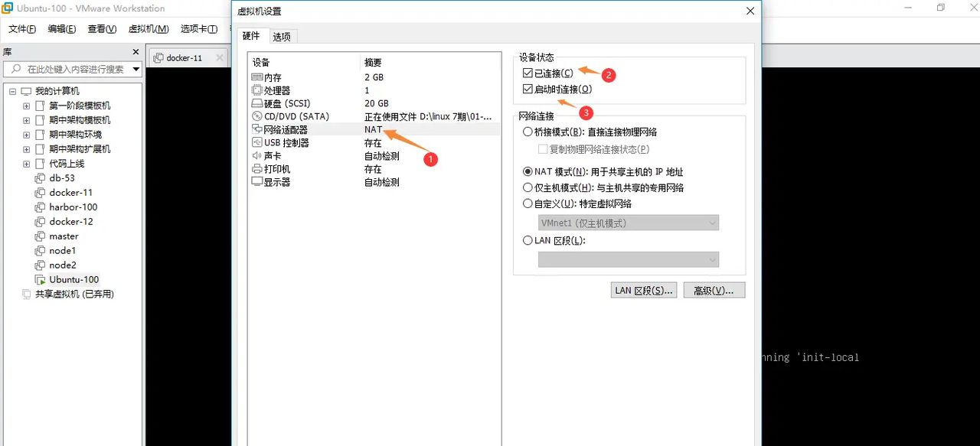Switch to the 选项 tab
This screenshot has height=446, width=980.
[x=282, y=35]
